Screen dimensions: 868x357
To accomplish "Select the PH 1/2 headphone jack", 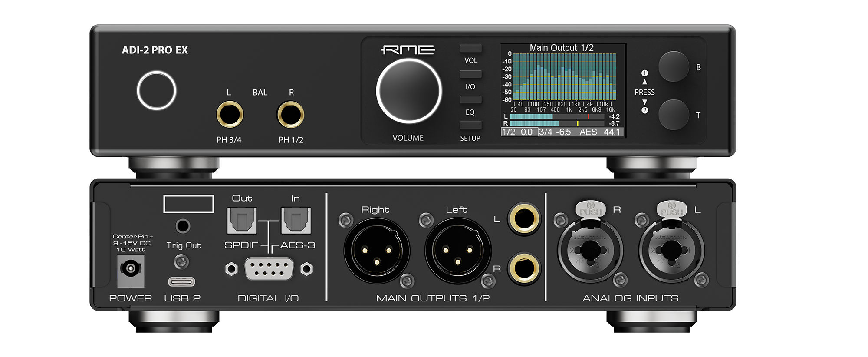I will [x=290, y=114].
